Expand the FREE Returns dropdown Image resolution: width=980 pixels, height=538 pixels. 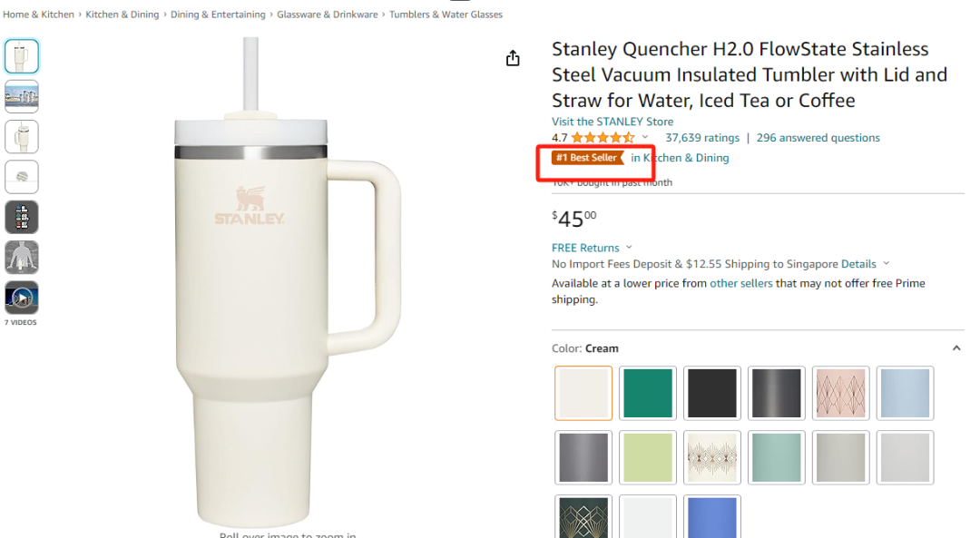[629, 248]
